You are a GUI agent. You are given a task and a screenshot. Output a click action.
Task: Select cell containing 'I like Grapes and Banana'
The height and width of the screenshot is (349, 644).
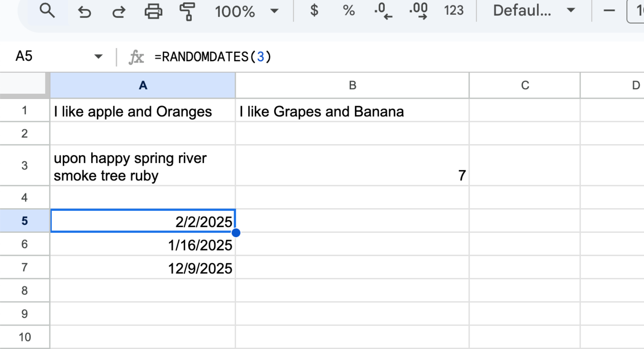352,111
